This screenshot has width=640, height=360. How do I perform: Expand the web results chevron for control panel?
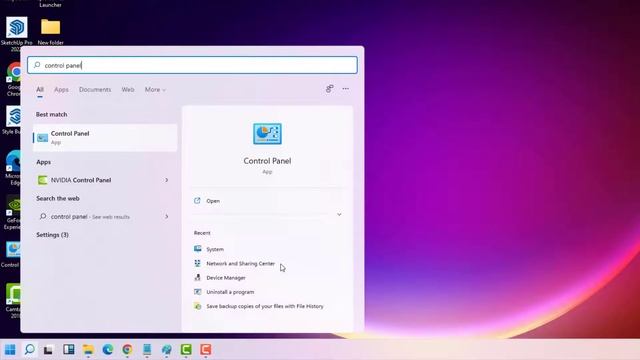[x=167, y=216]
